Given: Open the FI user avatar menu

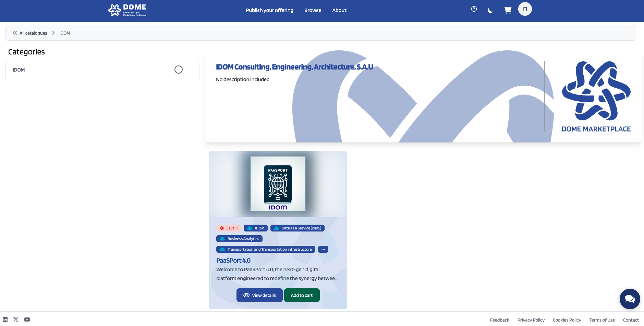Looking at the screenshot, I should pyautogui.click(x=525, y=9).
